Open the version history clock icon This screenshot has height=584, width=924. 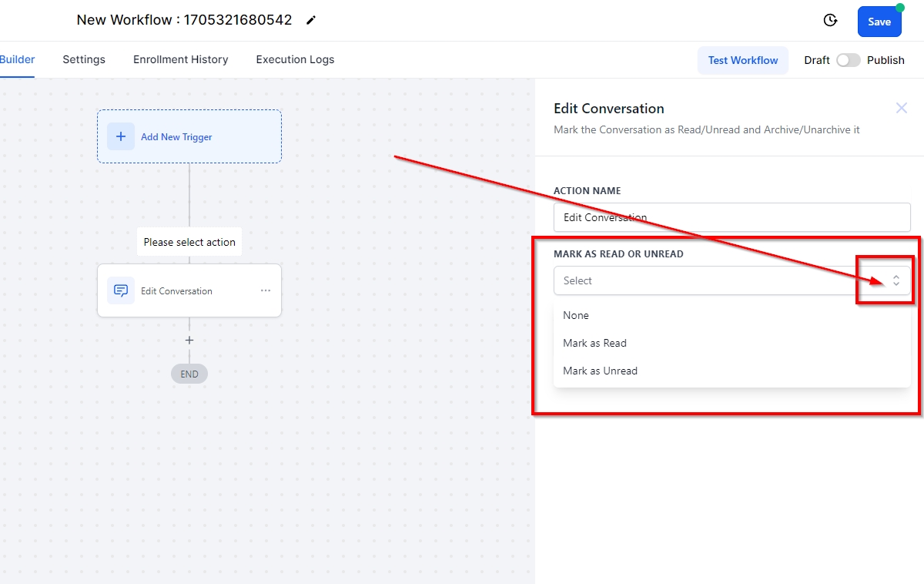[x=830, y=21]
